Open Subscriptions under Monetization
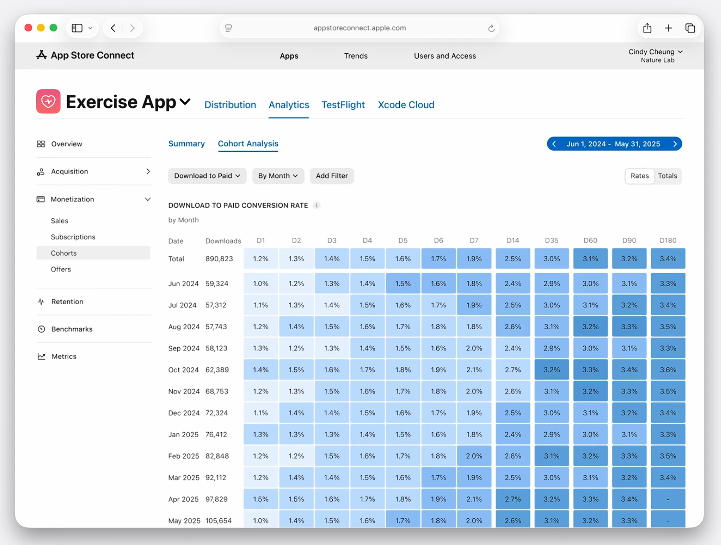The image size is (721, 545). (x=73, y=237)
